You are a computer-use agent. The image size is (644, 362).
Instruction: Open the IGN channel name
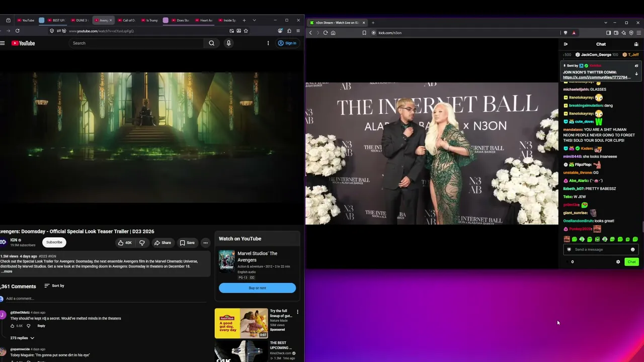(14, 240)
